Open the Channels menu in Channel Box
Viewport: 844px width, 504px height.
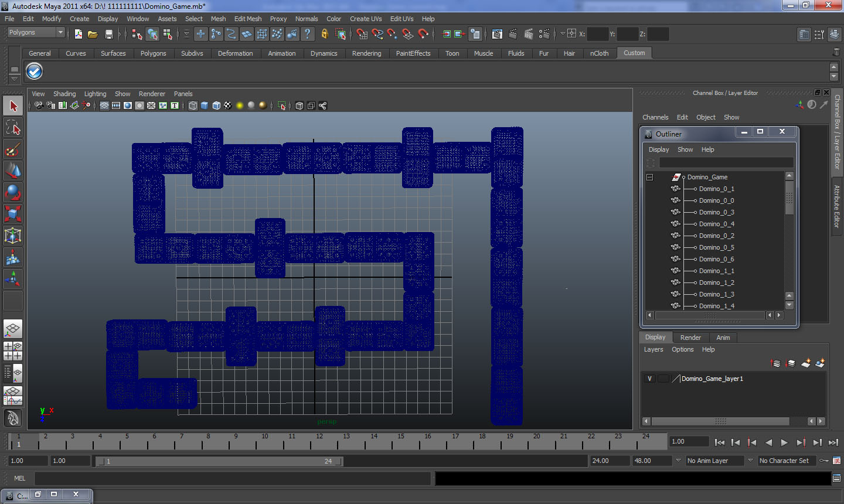pyautogui.click(x=655, y=117)
